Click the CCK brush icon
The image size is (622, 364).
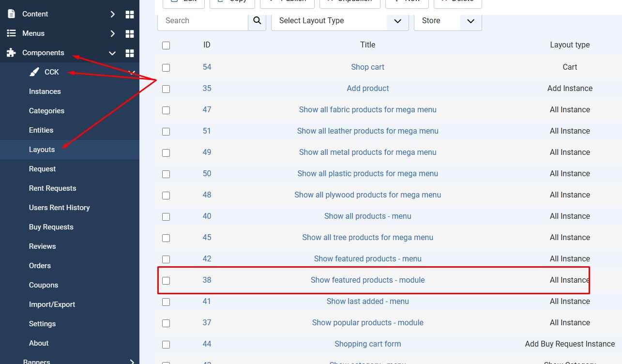[34, 72]
